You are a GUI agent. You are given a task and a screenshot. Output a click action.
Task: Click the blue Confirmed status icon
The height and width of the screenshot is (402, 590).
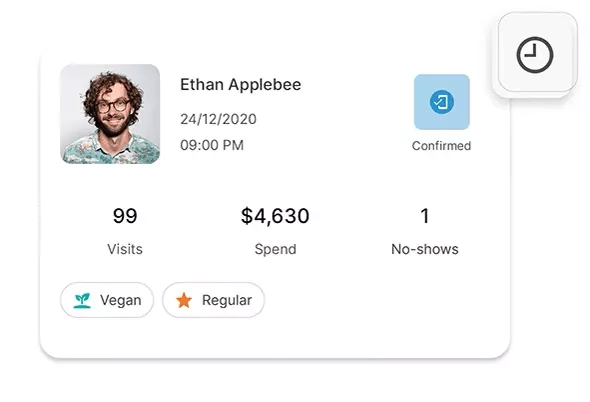[x=441, y=102]
